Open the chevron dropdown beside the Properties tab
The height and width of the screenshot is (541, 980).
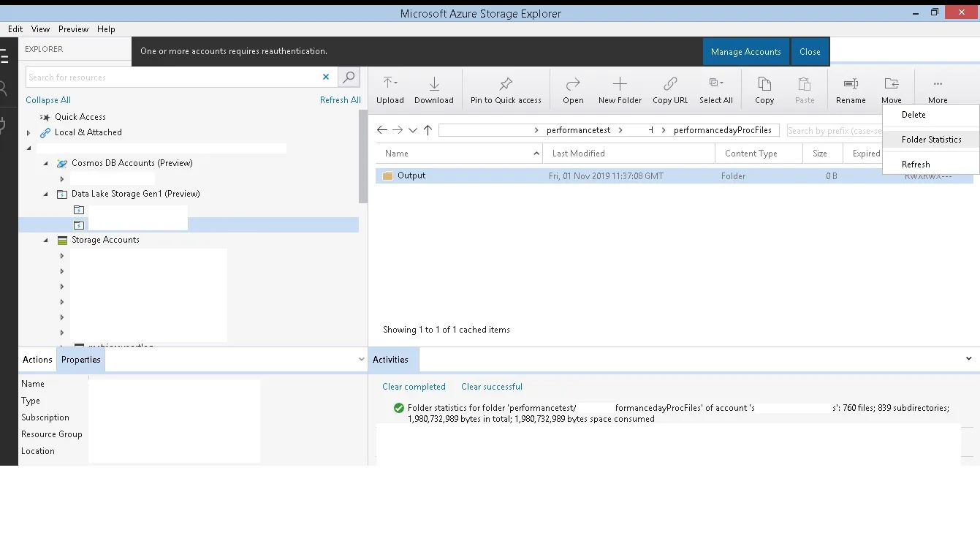pyautogui.click(x=361, y=359)
